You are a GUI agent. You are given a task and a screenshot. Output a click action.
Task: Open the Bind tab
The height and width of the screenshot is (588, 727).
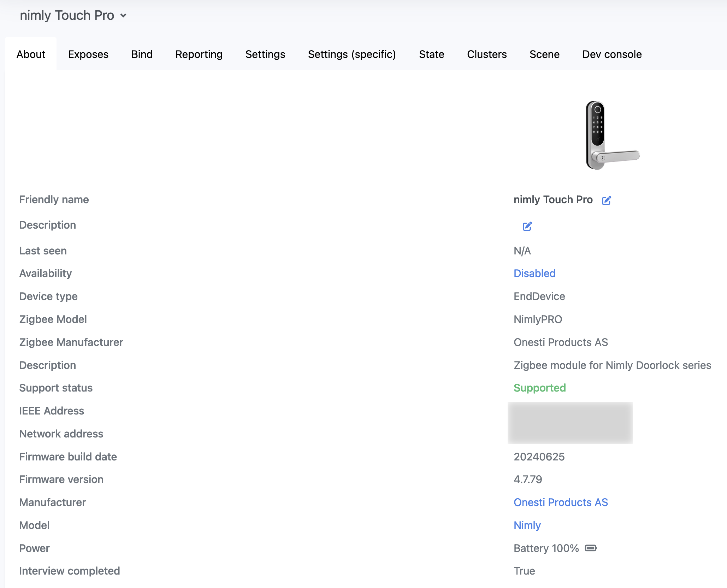(142, 54)
